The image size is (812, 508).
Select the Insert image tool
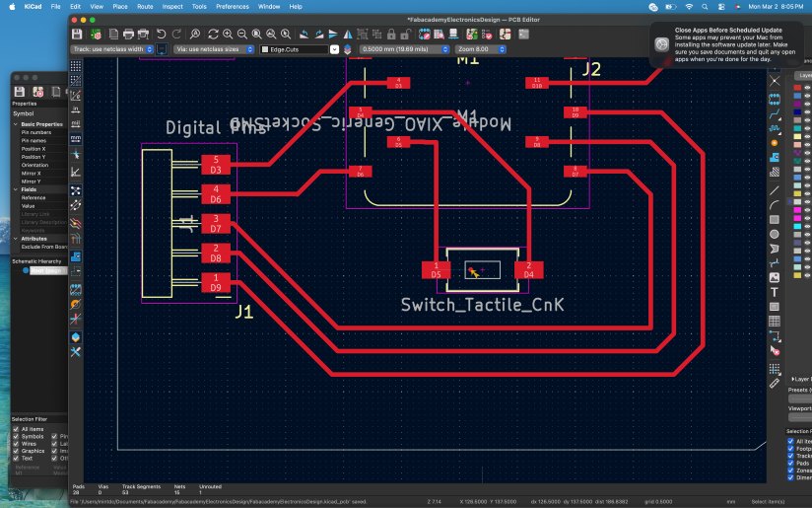coord(775,278)
